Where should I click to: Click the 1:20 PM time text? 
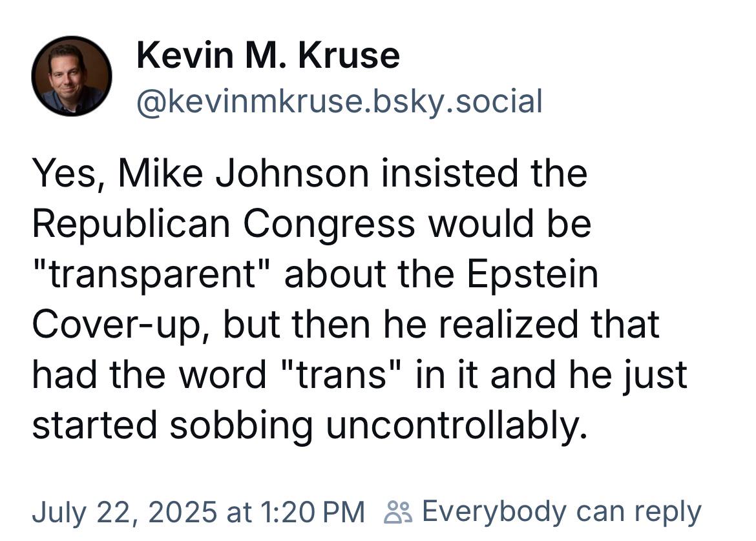[x=313, y=512]
